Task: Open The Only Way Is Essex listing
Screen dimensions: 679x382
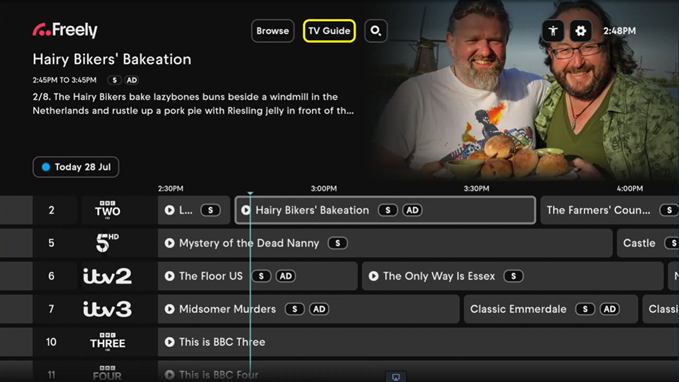Action: pos(513,276)
